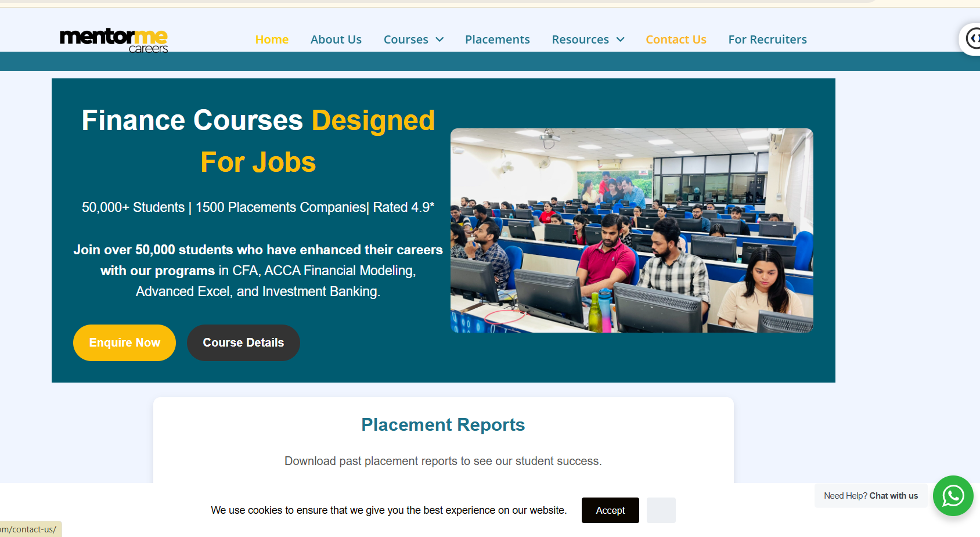Select Home in the navigation bar
The image size is (980, 537).
(272, 39)
